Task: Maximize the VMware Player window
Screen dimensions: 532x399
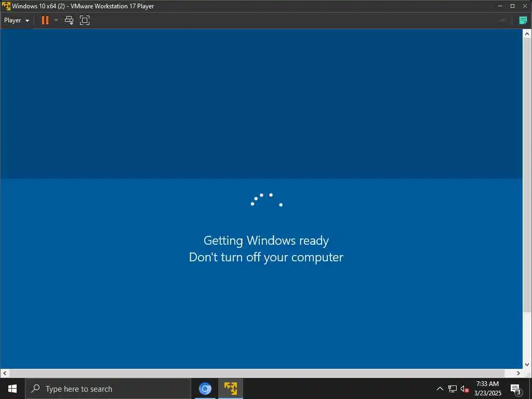Action: pyautogui.click(x=512, y=6)
